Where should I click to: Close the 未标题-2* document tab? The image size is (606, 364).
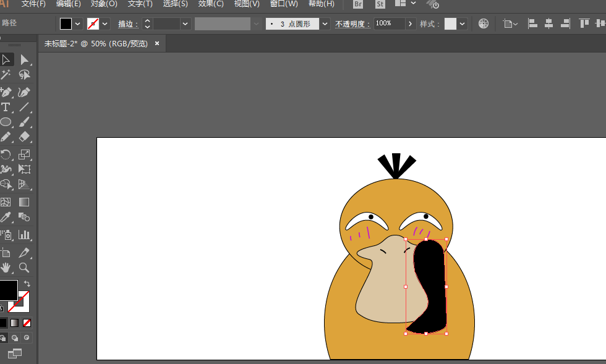(157, 43)
